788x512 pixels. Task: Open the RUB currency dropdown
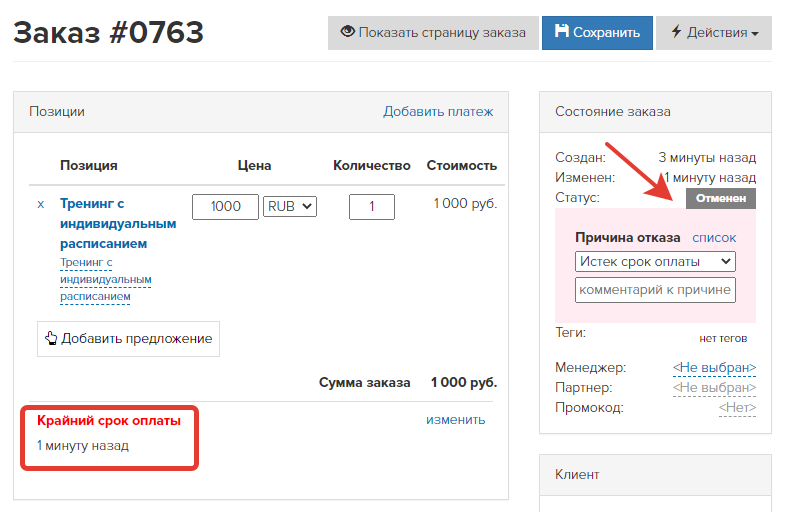coord(290,206)
